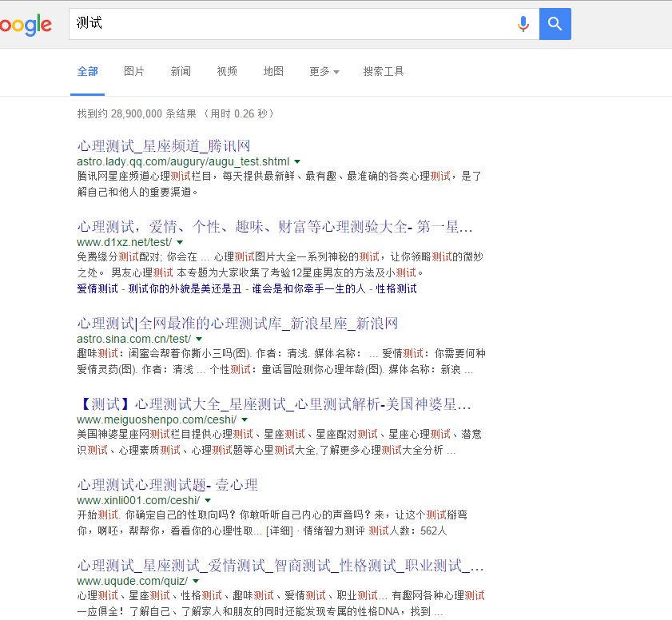Open the 视频 tab
672x620 pixels.
(227, 72)
